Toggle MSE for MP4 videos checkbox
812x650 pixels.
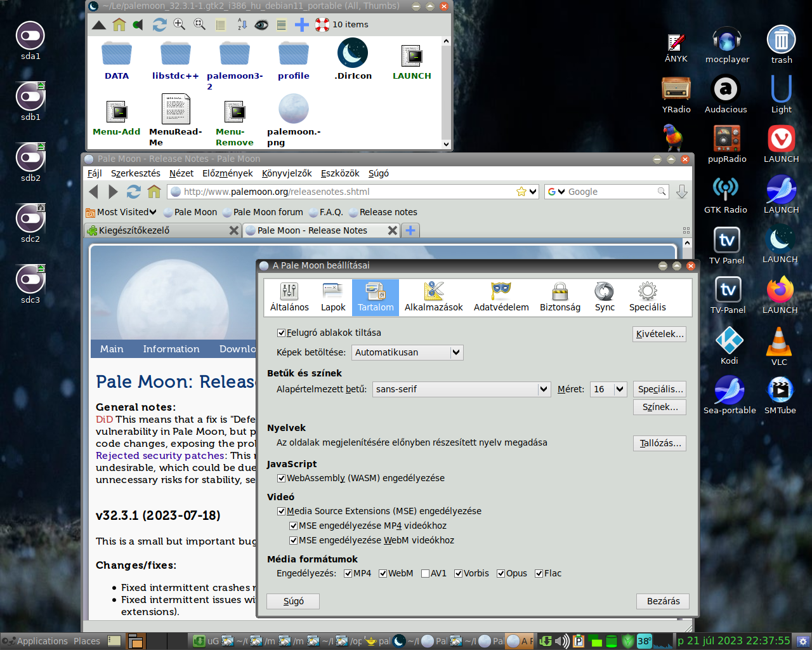(x=293, y=526)
